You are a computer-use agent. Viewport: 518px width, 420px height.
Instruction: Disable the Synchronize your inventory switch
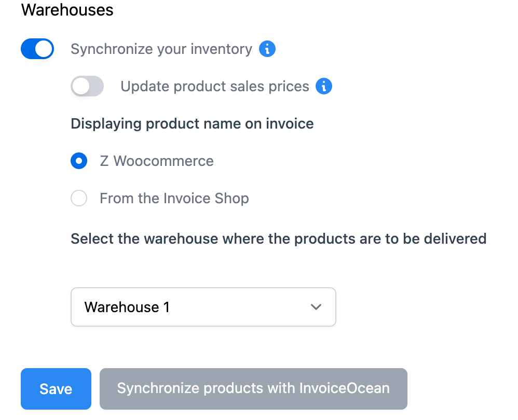[x=37, y=49]
